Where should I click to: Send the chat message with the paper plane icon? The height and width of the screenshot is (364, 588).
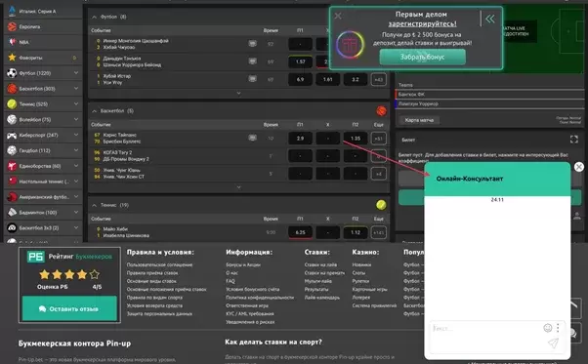[553, 343]
